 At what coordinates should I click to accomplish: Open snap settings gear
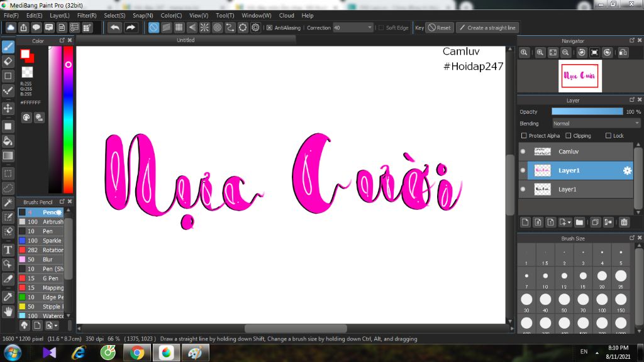pyautogui.click(x=255, y=28)
